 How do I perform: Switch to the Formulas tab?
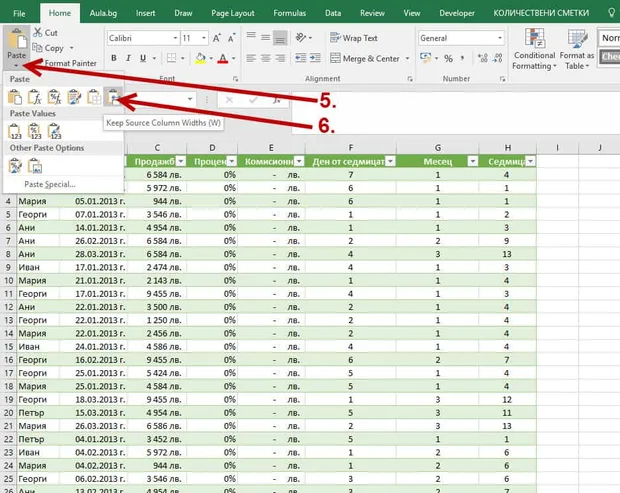(x=289, y=13)
